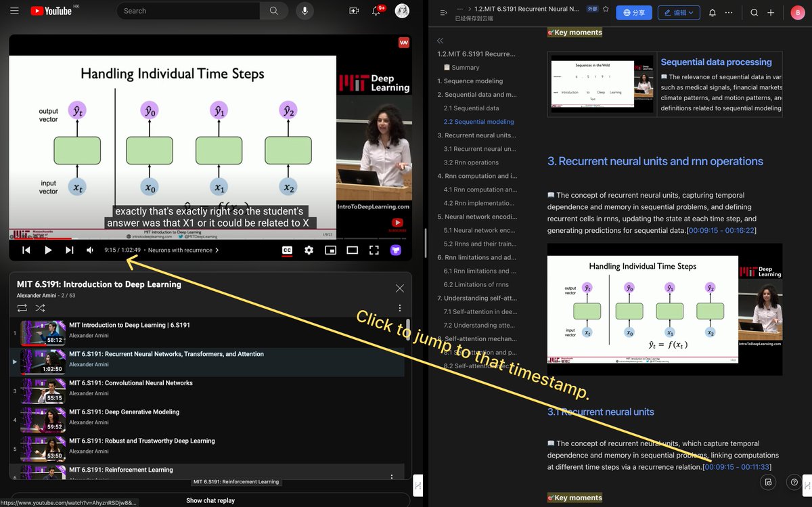812x507 pixels.
Task: Jump to timestamp 00:09:15 - 00:11:33
Action: (736, 467)
